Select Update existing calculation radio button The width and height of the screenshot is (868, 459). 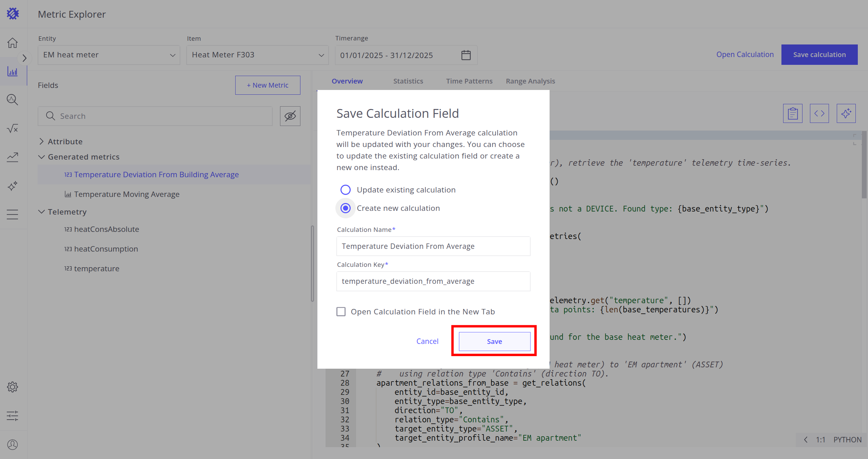click(x=345, y=190)
